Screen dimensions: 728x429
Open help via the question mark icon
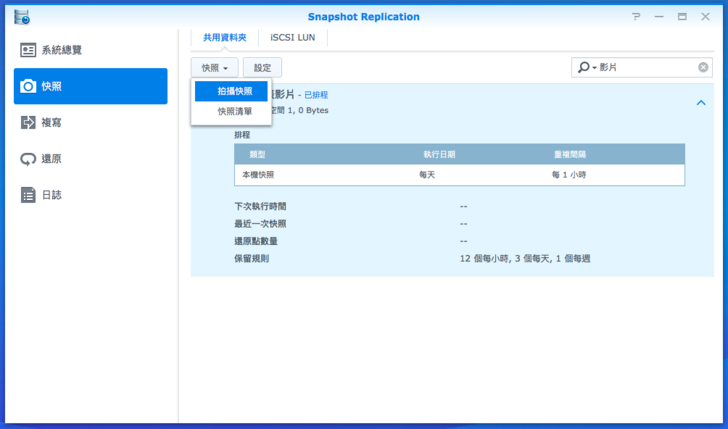point(636,17)
